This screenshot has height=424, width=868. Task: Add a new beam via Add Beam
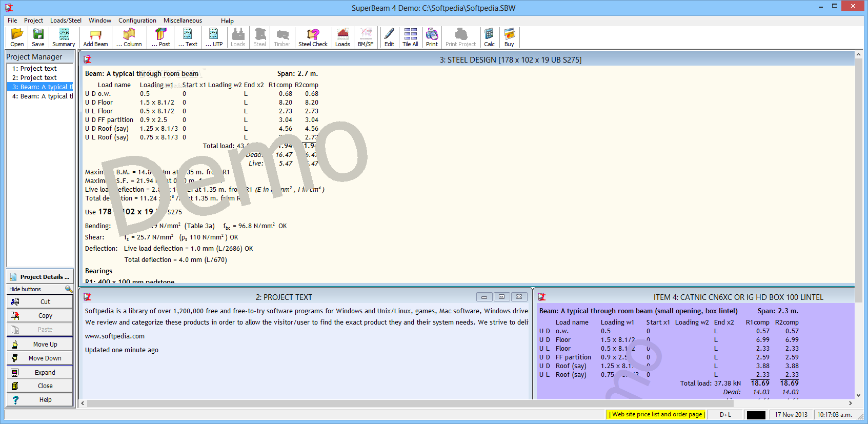[95, 37]
